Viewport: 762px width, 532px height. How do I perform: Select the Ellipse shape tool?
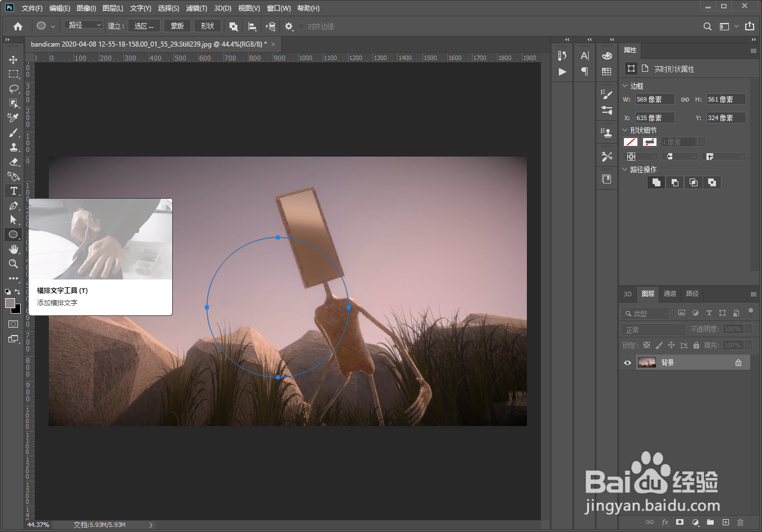click(x=13, y=235)
